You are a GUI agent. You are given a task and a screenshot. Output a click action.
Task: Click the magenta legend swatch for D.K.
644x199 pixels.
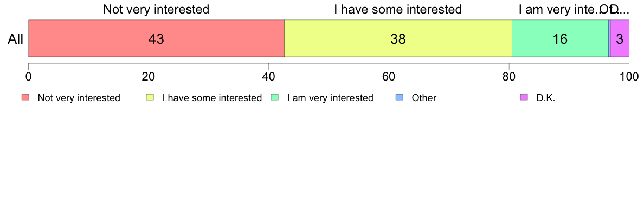[x=524, y=97]
